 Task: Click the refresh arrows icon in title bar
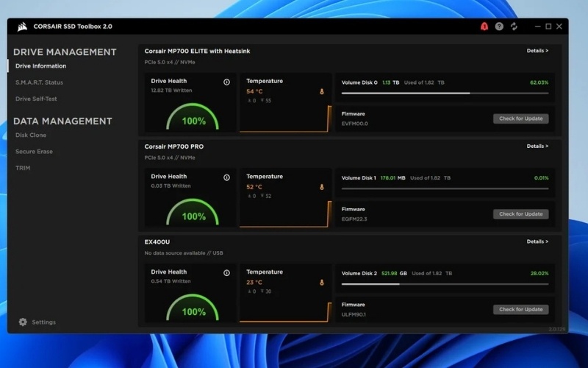point(514,26)
